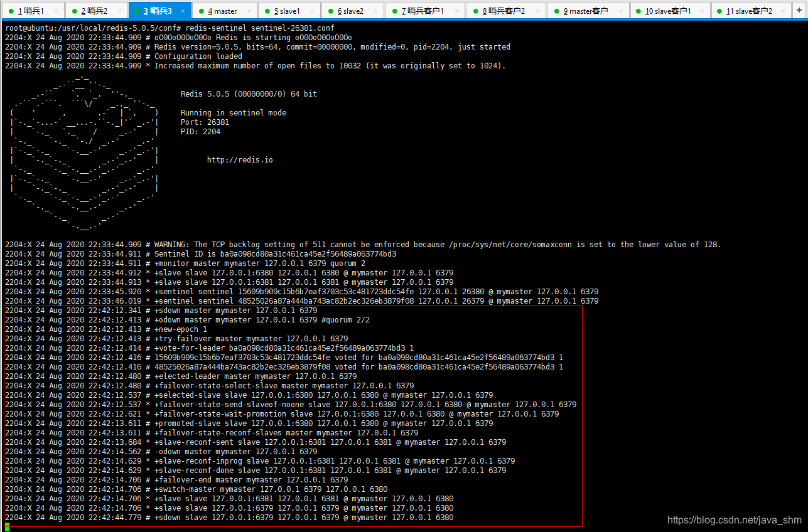Open the 5 slave1 tab
Image resolution: width=808 pixels, height=532 pixels.
289,11
